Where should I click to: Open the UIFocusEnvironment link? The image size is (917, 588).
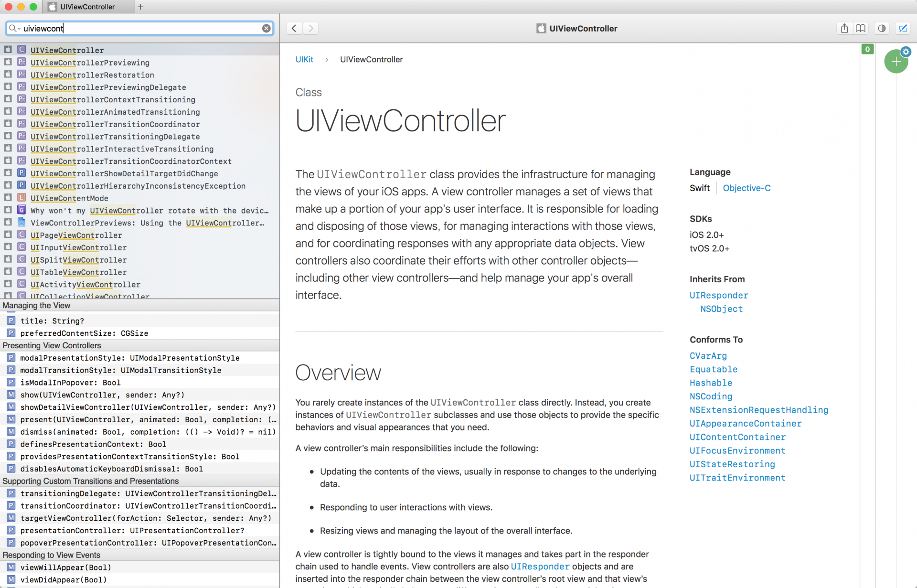coord(737,451)
